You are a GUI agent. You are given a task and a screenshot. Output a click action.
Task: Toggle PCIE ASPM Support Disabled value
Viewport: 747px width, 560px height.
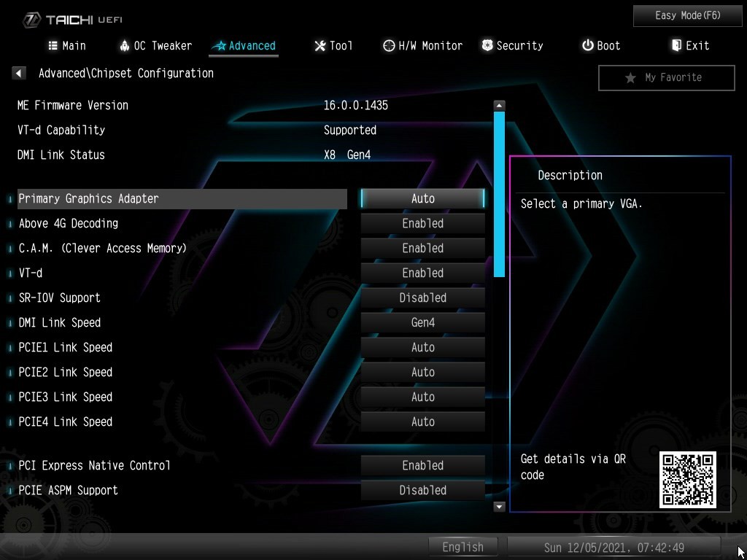coord(422,490)
